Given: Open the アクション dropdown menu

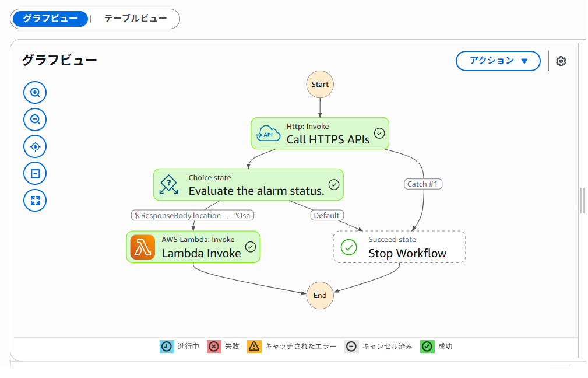Looking at the screenshot, I should (498, 61).
